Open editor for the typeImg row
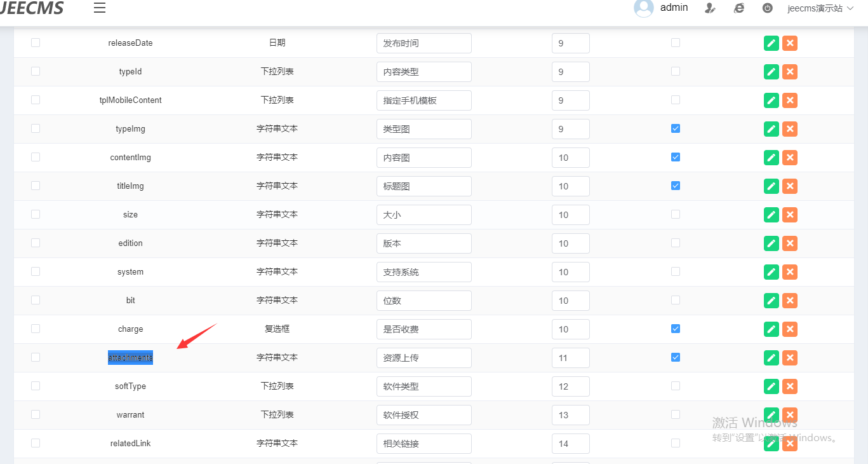This screenshot has height=464, width=868. tap(771, 129)
